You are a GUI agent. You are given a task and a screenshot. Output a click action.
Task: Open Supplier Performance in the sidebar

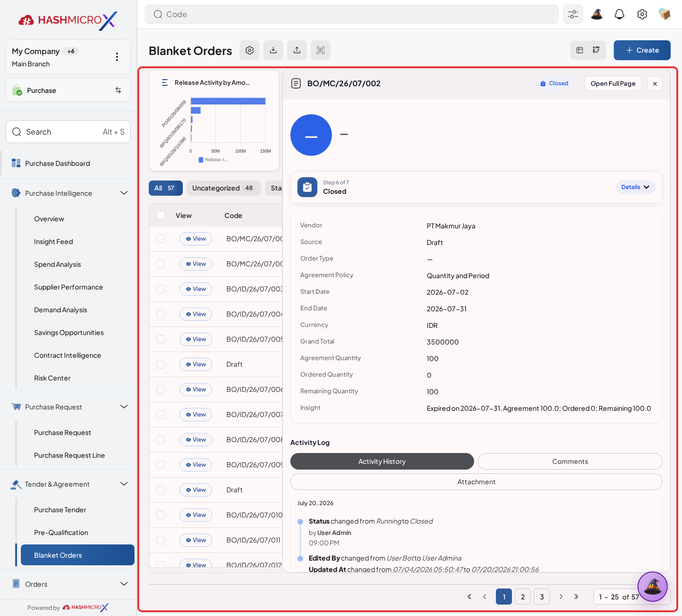69,287
